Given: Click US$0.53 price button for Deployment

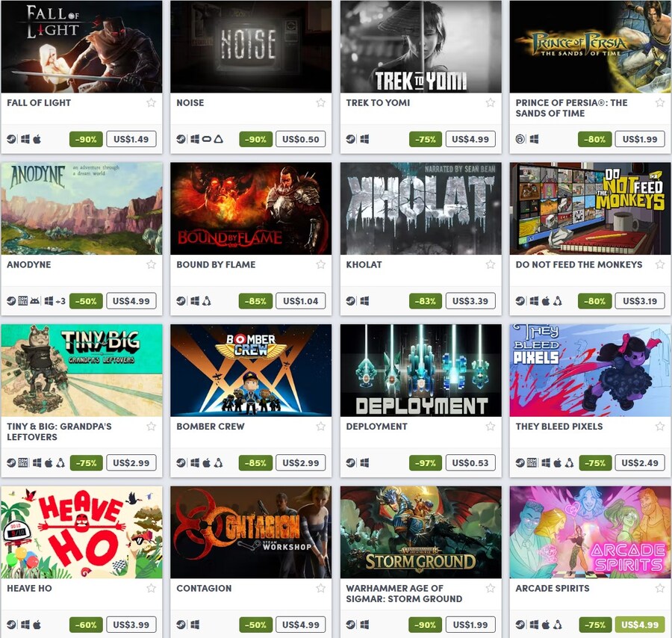Looking at the screenshot, I should point(470,462).
